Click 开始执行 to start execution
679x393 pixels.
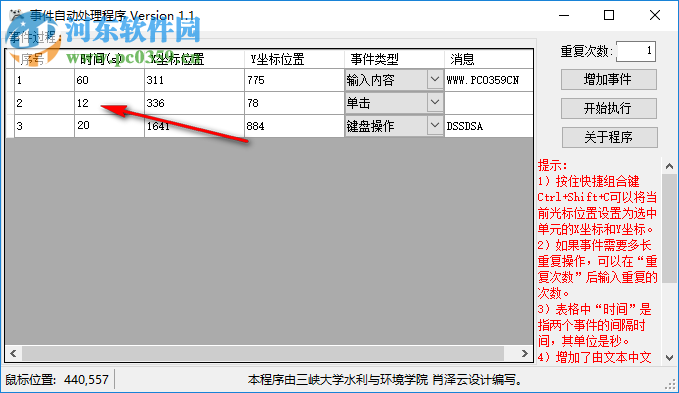pyautogui.click(x=608, y=108)
